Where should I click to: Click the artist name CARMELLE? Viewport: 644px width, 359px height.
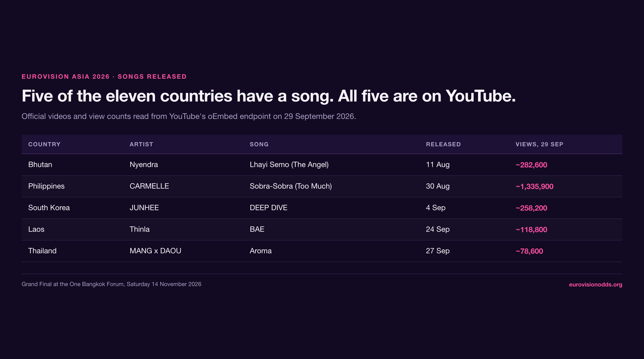(x=149, y=186)
